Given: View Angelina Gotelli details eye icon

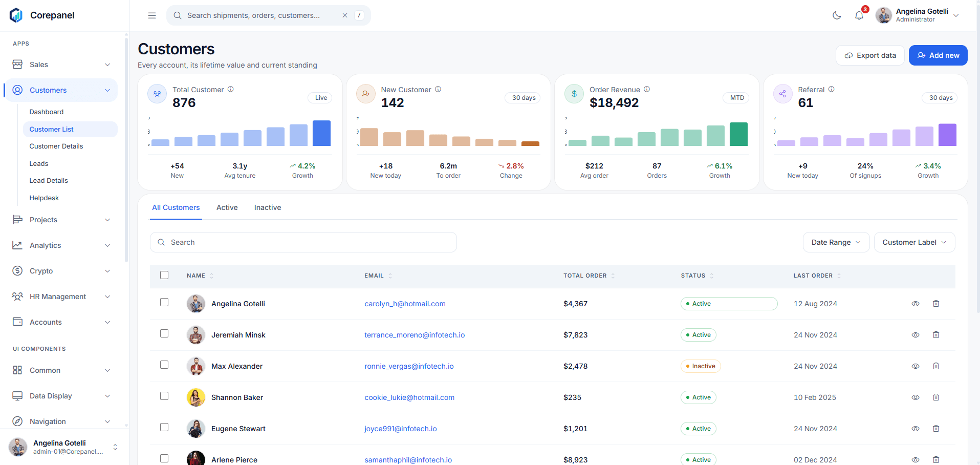Looking at the screenshot, I should point(916,304).
